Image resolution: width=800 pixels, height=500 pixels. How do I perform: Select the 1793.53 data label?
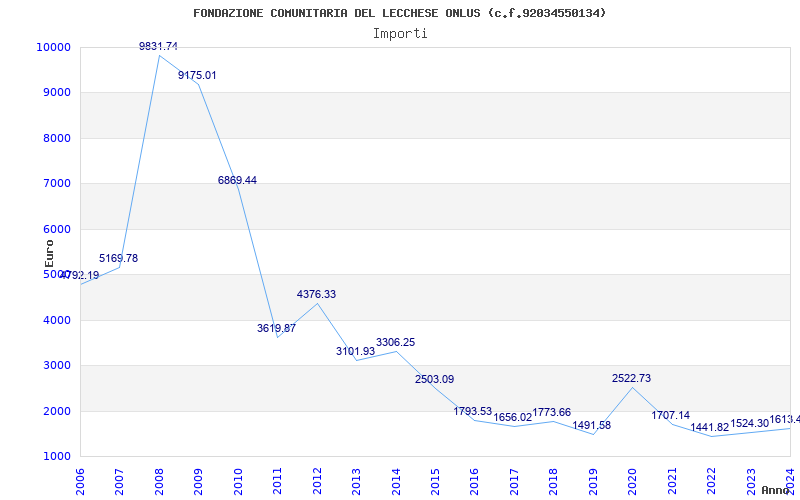[x=472, y=412]
